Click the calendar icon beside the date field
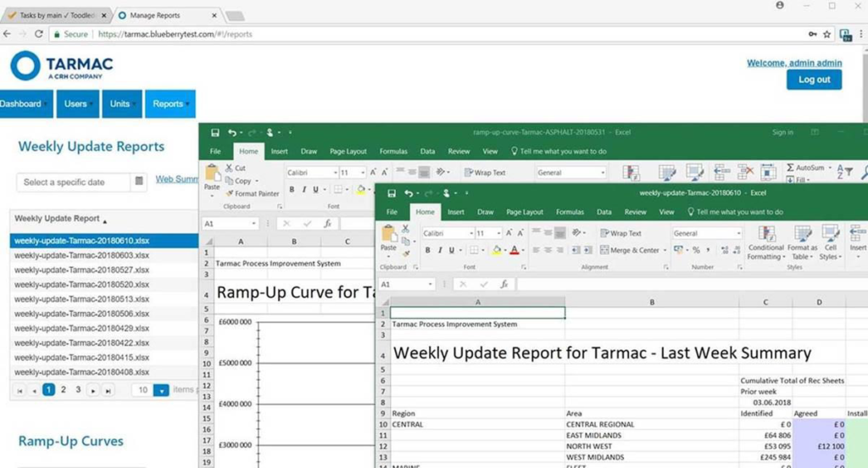This screenshot has width=868, height=468. (x=139, y=182)
